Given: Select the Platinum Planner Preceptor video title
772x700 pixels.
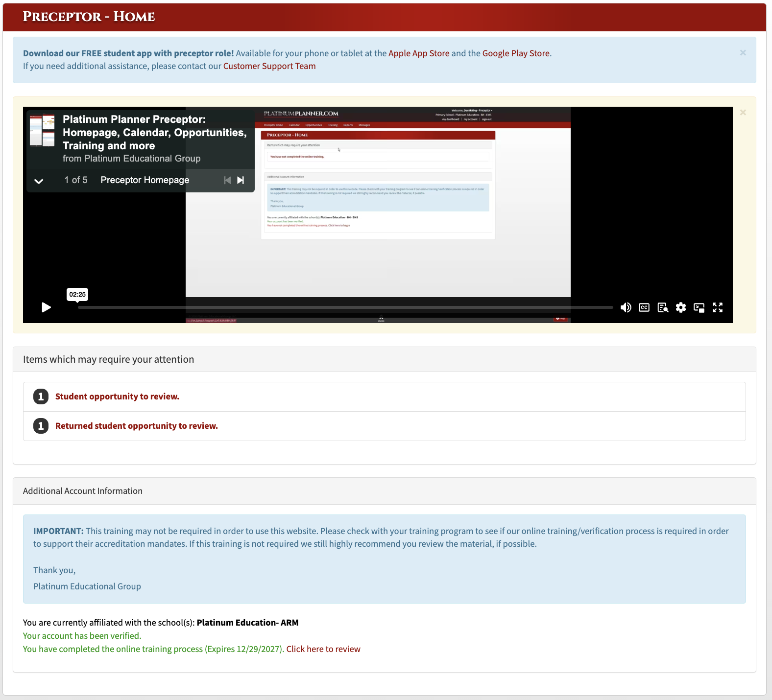Looking at the screenshot, I should (x=155, y=133).
